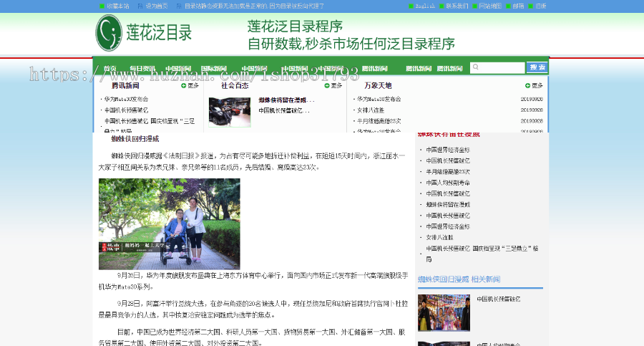Click the 搜索 button
644x346 pixels.
(x=537, y=67)
